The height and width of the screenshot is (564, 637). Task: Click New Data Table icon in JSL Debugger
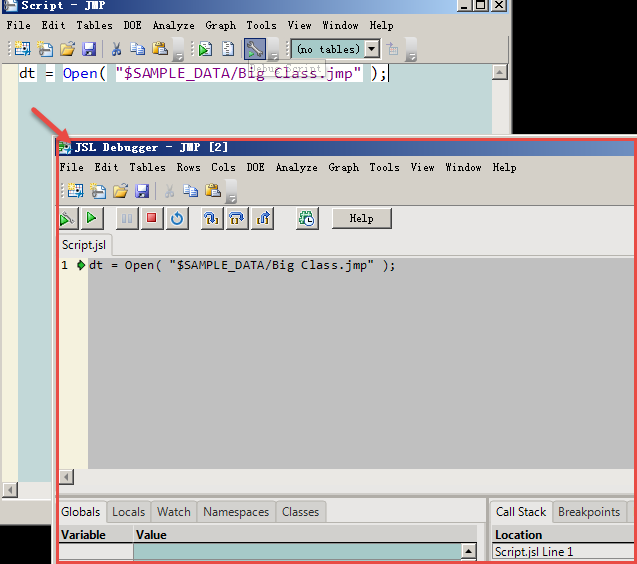coord(76,191)
